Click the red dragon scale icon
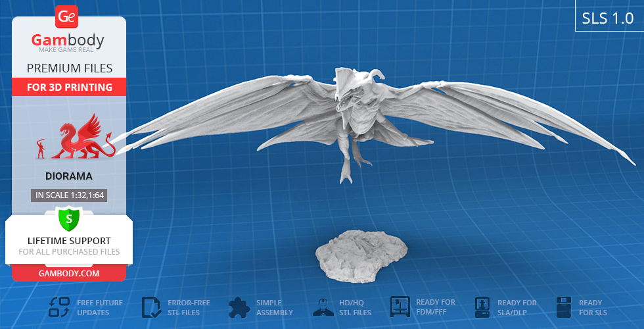This screenshot has height=329, width=644. tap(83, 138)
